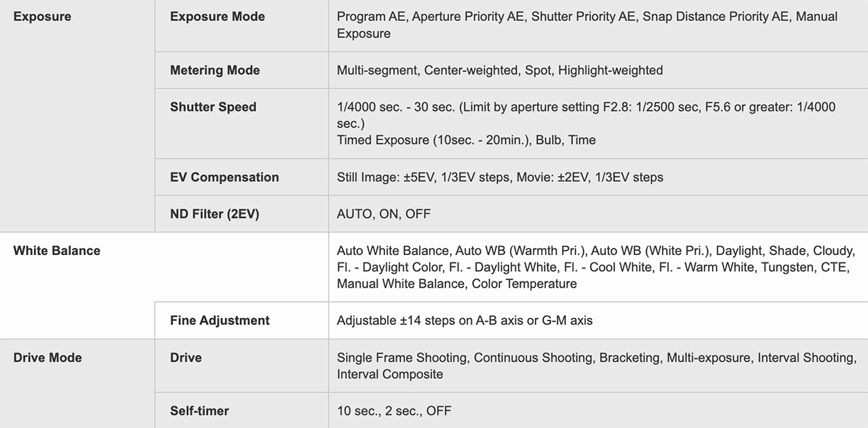The height and width of the screenshot is (428, 868).
Task: Click the 10 sec., 2 sec., OFF value
Action: pyautogui.click(x=394, y=410)
